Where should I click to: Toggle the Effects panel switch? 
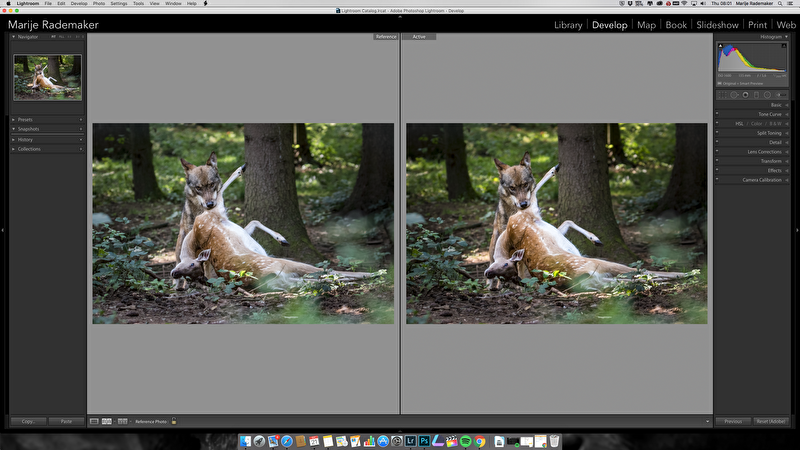717,170
